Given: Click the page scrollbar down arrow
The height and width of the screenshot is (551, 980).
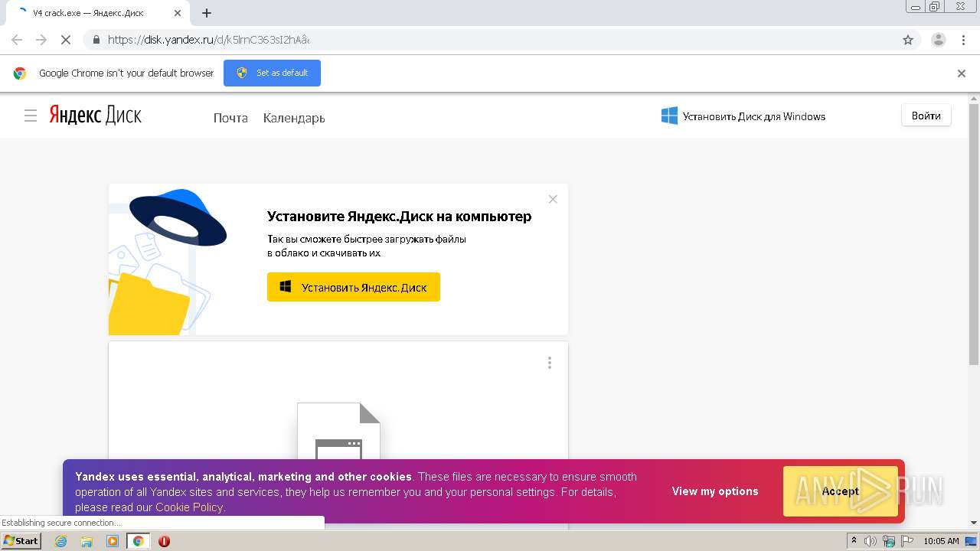Looking at the screenshot, I should (974, 523).
